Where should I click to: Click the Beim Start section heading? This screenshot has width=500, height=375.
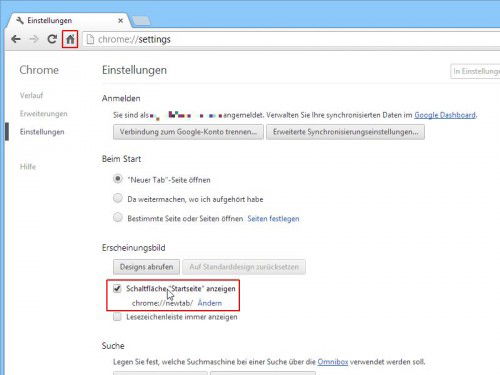121,159
